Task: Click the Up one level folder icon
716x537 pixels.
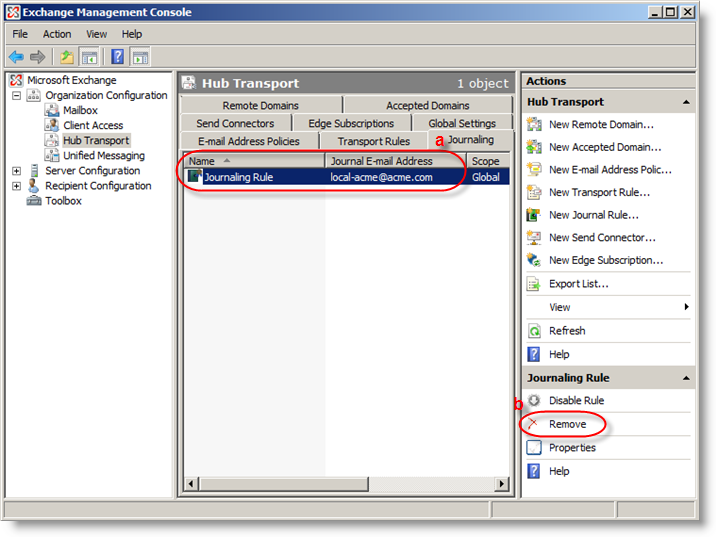Action: coord(67,57)
